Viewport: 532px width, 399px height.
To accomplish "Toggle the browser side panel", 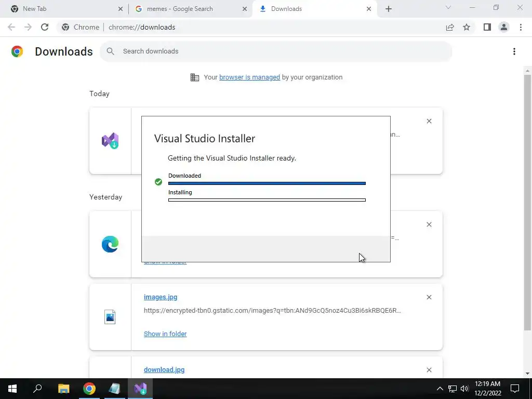I will 487,27.
